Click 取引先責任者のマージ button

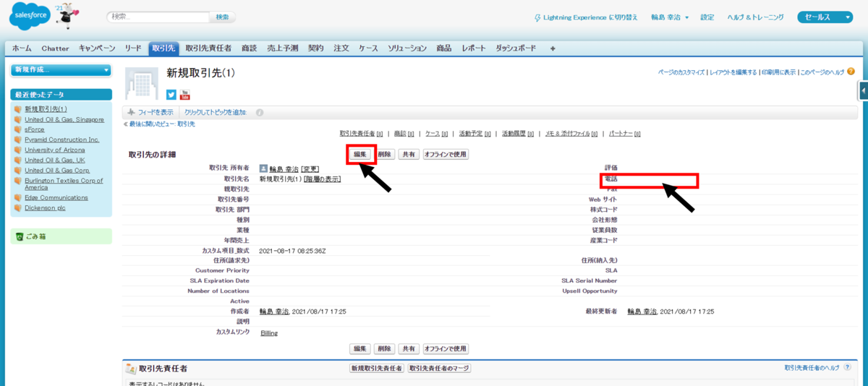pos(439,368)
